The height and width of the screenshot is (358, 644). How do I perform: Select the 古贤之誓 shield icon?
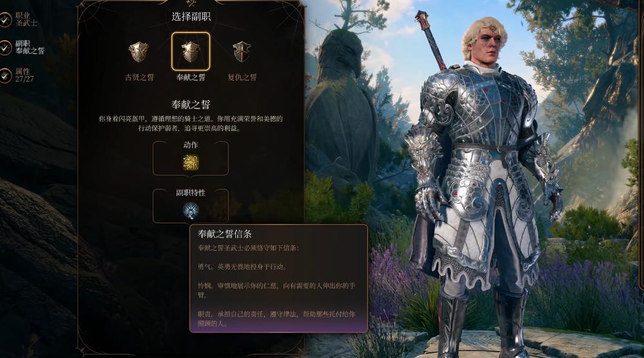(139, 52)
